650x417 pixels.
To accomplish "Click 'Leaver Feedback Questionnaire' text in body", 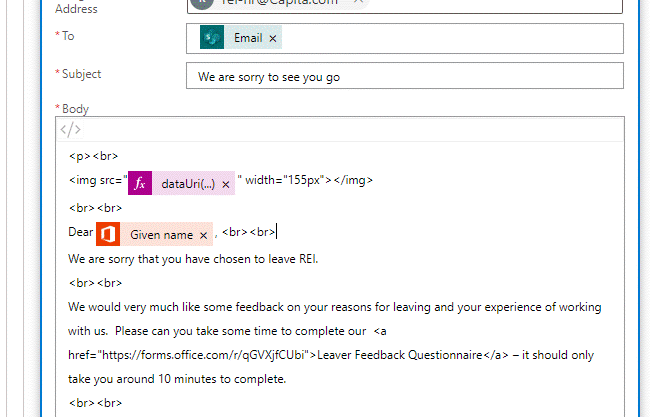I will point(400,355).
